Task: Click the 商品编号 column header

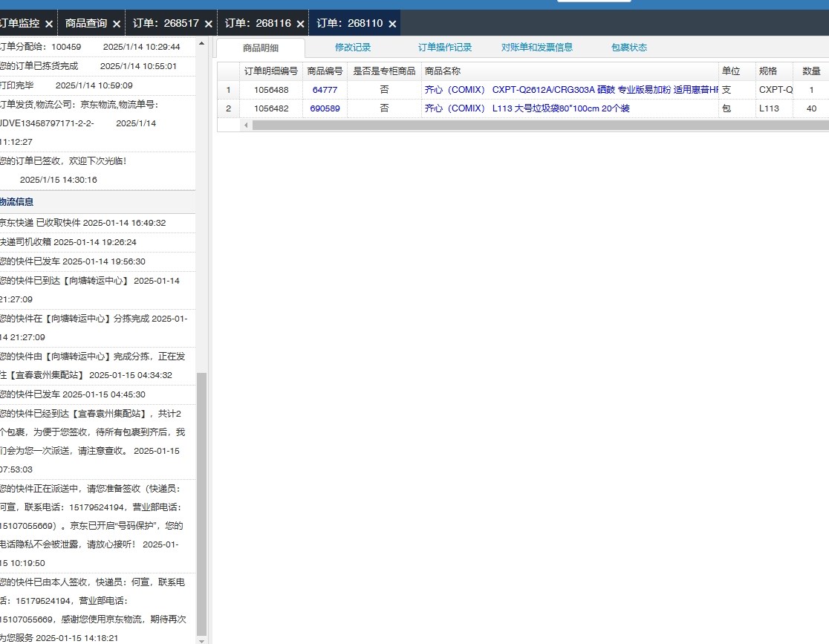Action: tap(325, 71)
